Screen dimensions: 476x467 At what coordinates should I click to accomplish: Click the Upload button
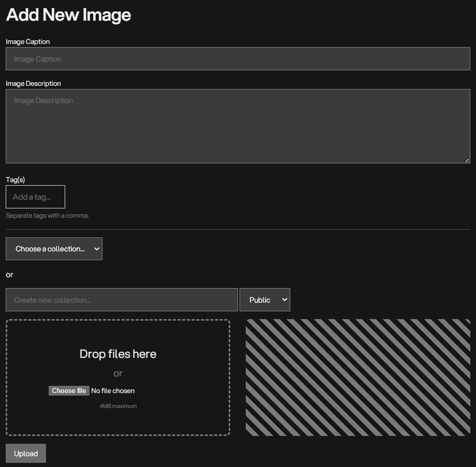26,454
